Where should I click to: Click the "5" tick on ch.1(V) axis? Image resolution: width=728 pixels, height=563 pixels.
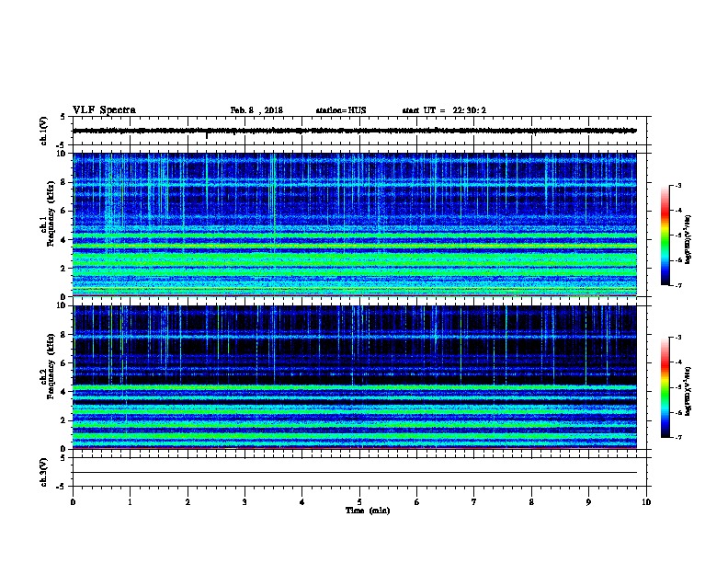(x=63, y=117)
